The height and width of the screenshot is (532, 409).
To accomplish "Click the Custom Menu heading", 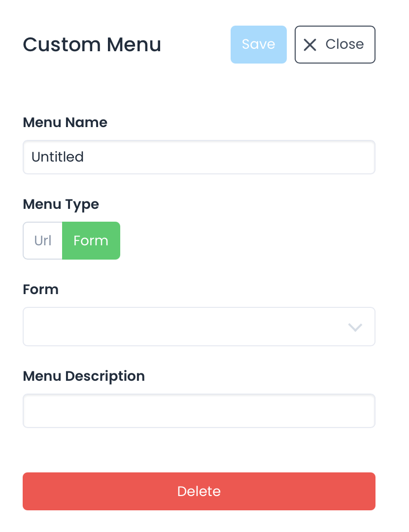I will (x=92, y=44).
